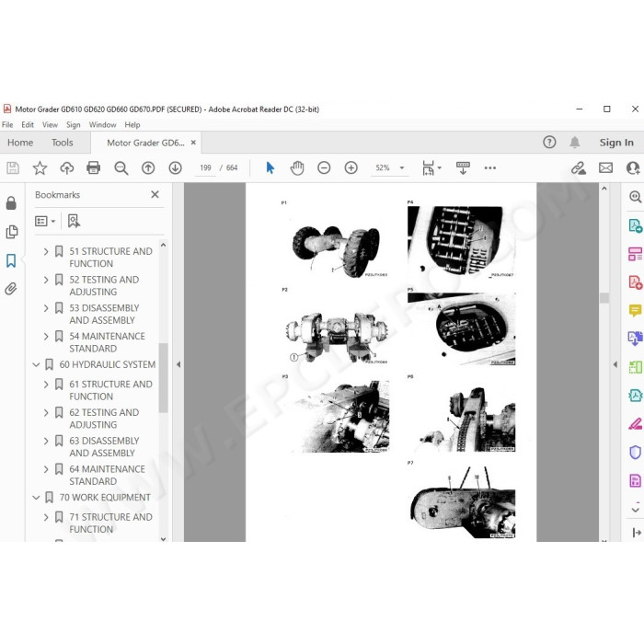Toggle scrolling read mode icon
Viewport: 644px width, 644px height.
pos(463,167)
